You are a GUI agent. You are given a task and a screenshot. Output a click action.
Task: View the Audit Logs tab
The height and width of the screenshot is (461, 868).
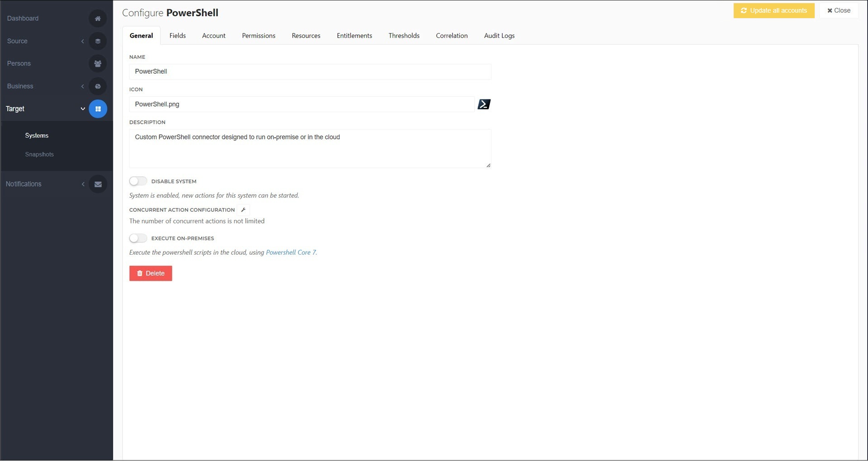tap(499, 36)
